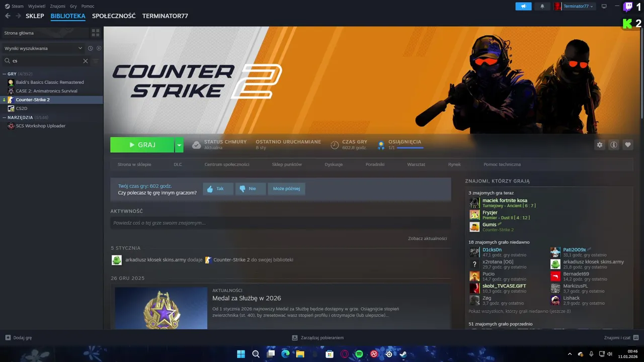Switch to SPOŁECZNOŚĆ tab

click(114, 16)
